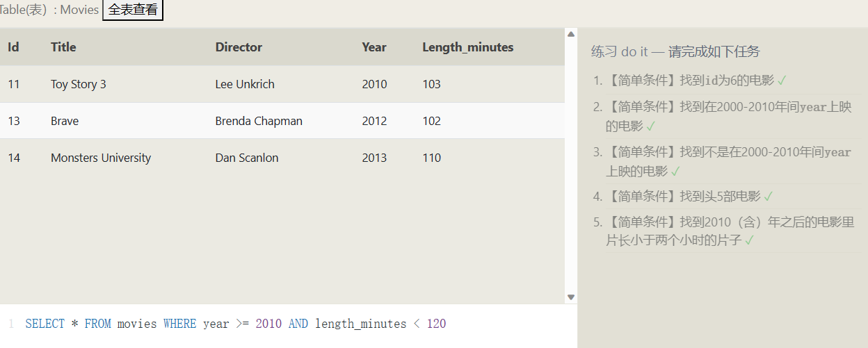The width and height of the screenshot is (868, 348).
Task: Click the green checkmark after task 1
Action: pos(782,81)
